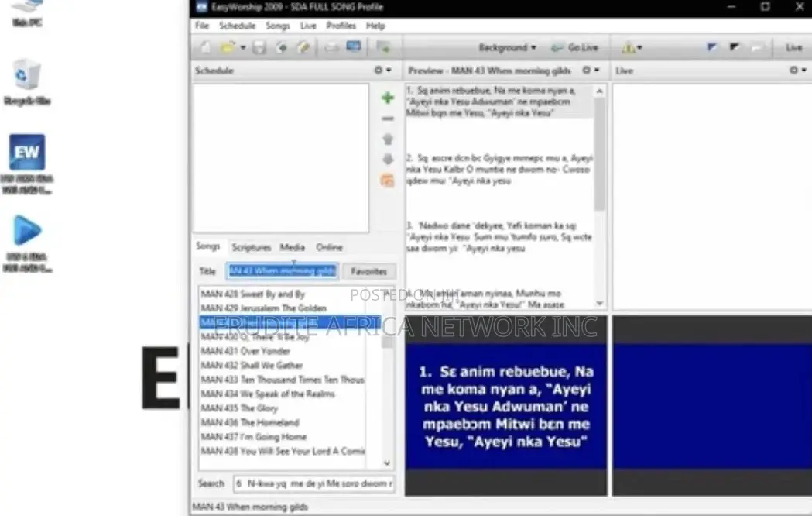Click the move item down arrow icon
Viewport: 812px width, 516px height.
tap(387, 159)
